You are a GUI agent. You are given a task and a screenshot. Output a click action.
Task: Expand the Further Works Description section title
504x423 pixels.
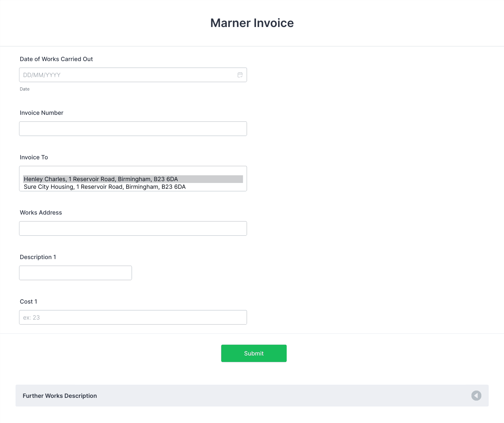point(60,396)
